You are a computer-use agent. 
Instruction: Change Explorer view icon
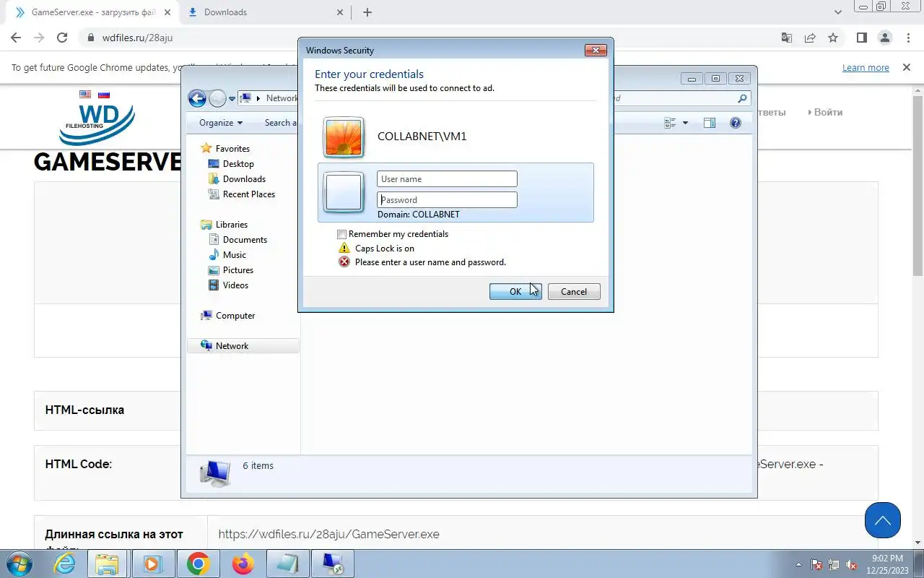pos(670,123)
